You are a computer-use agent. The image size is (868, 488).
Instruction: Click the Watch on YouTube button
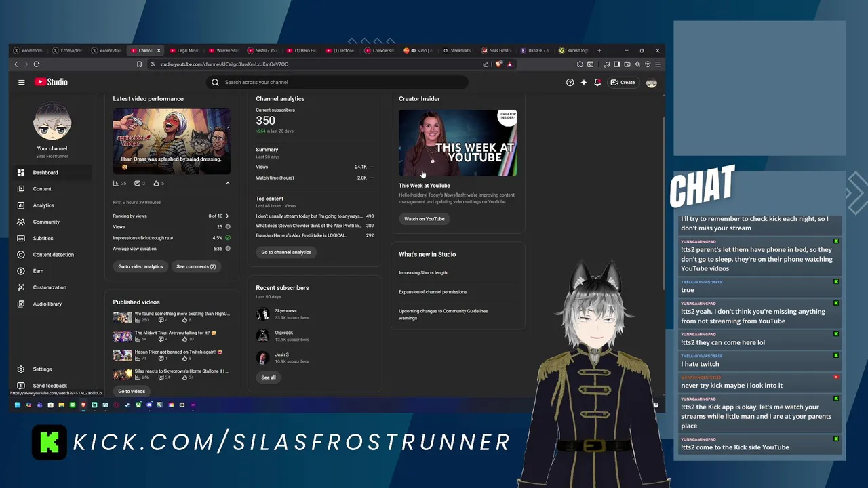point(425,219)
